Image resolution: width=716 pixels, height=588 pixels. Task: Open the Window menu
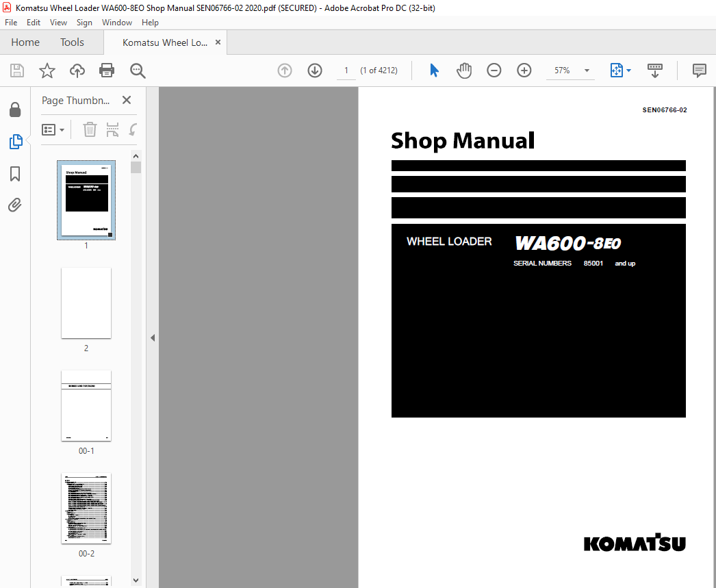coord(117,23)
